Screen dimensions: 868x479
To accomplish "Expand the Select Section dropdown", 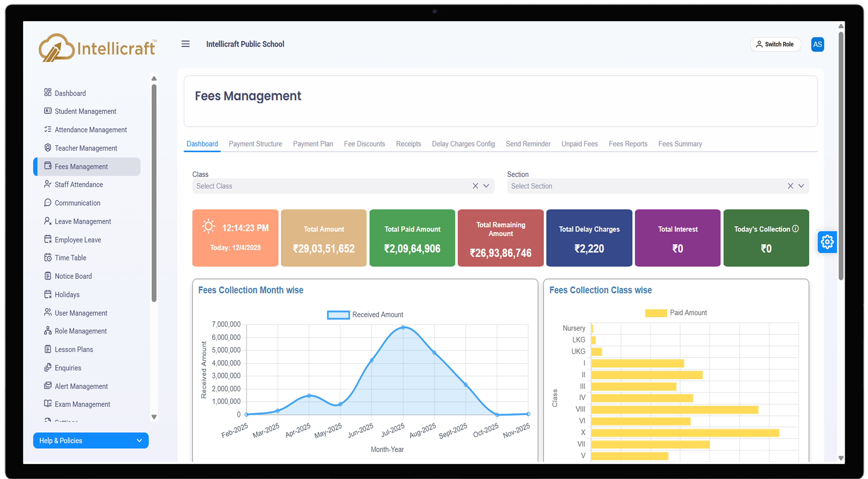I will (x=802, y=186).
